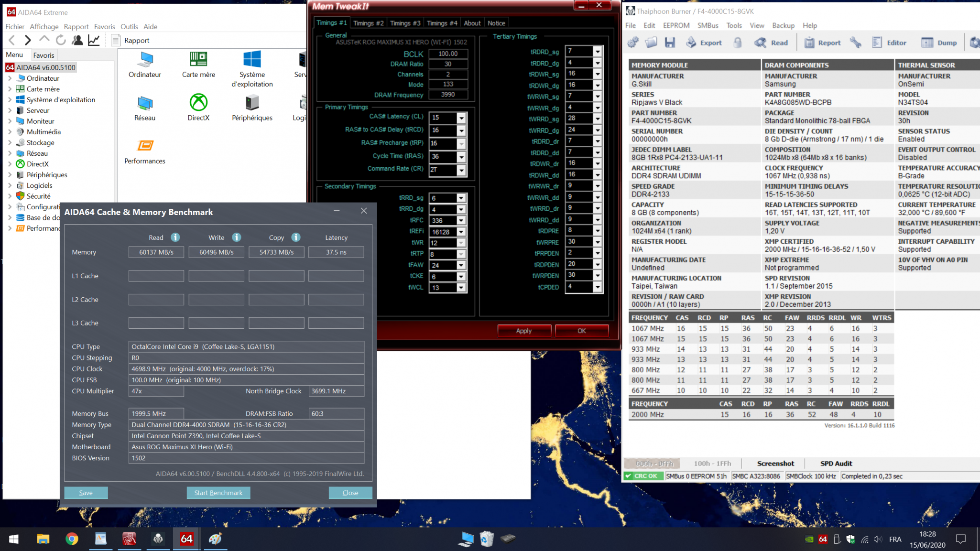Click Apply in Mem TweakIt
This screenshot has width=980, height=551.
point(524,331)
